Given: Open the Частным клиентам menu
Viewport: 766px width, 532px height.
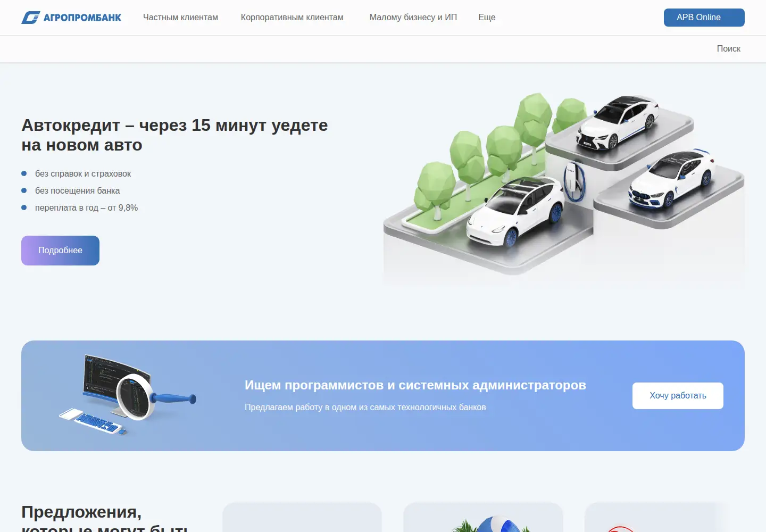Looking at the screenshot, I should point(180,18).
